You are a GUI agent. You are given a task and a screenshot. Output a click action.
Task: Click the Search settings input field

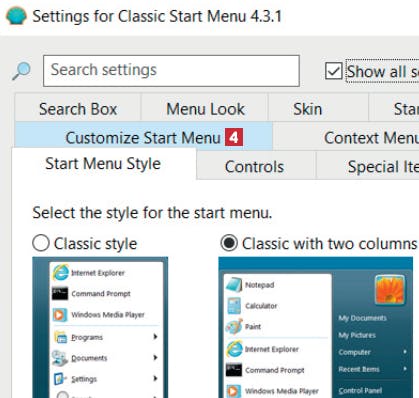click(x=171, y=71)
